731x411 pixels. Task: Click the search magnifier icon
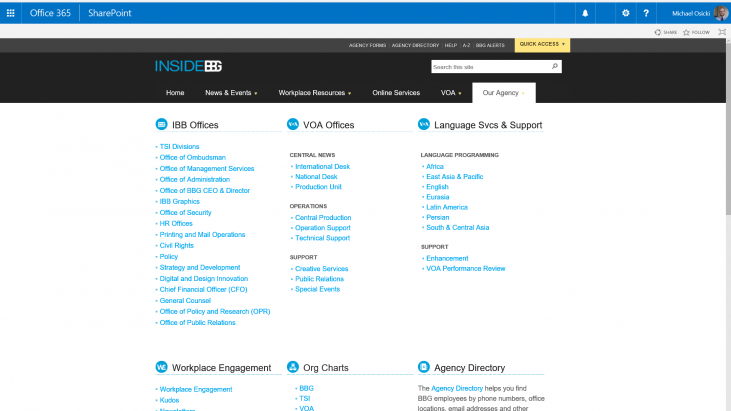click(x=555, y=67)
